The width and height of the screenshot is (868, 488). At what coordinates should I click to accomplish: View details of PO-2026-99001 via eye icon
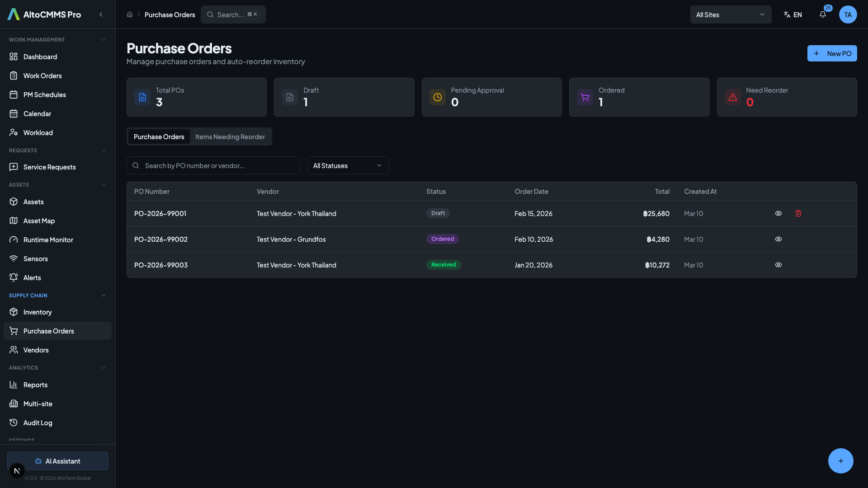tap(778, 213)
